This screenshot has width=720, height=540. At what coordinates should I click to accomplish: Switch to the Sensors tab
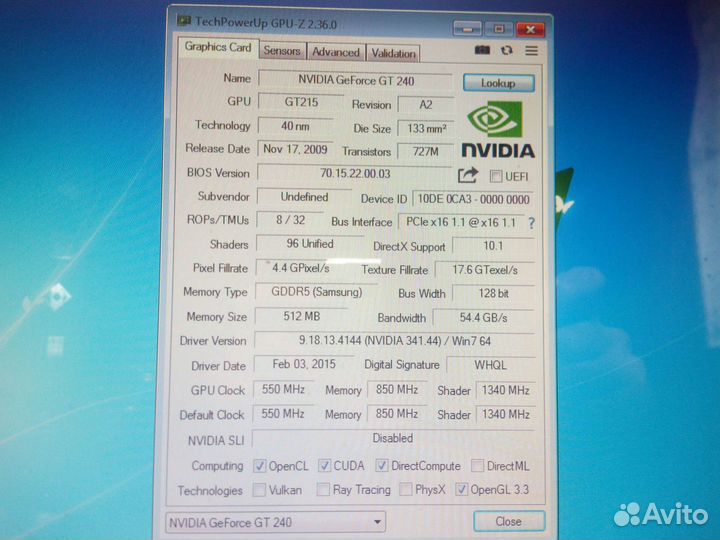click(x=282, y=51)
